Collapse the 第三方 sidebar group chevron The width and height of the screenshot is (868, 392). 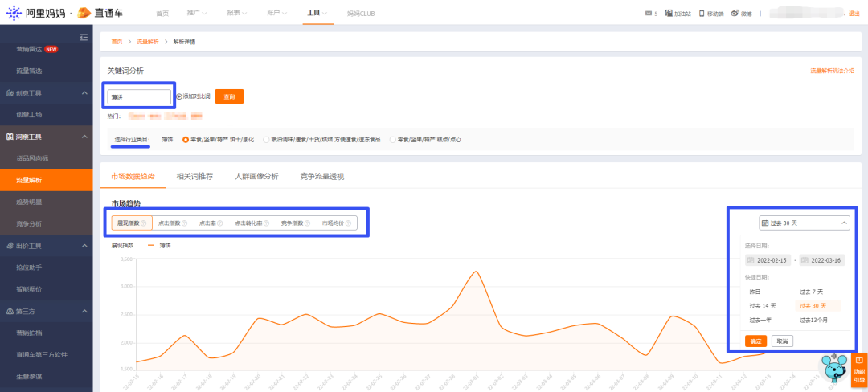point(84,312)
